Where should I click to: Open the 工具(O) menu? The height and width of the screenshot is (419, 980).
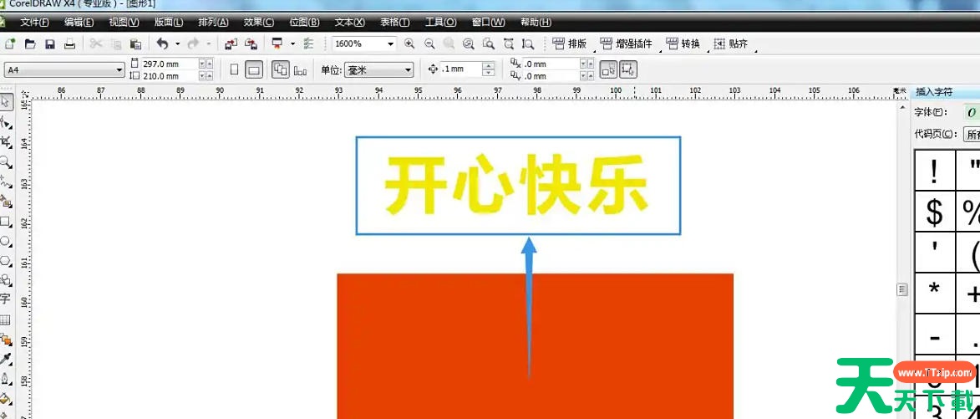tap(440, 22)
